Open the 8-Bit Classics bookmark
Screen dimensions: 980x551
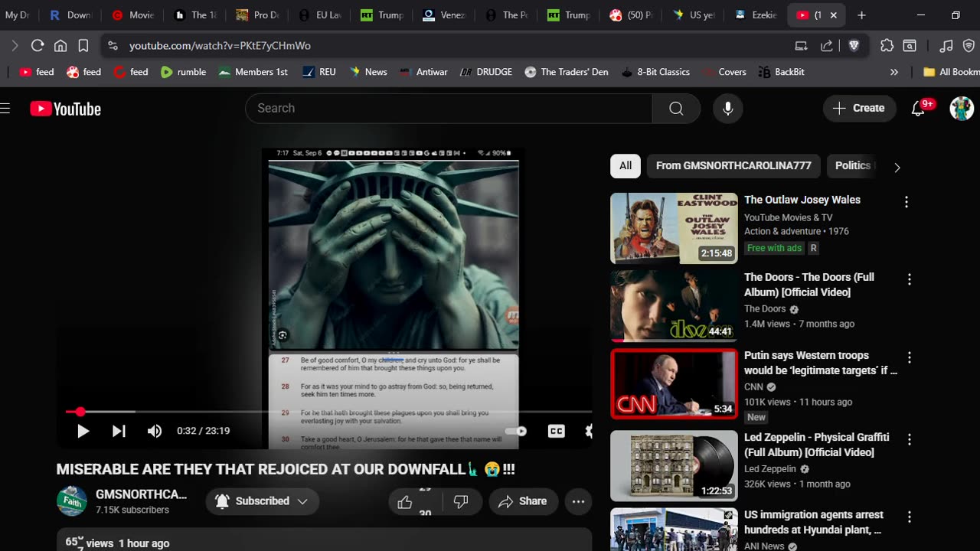coord(655,72)
